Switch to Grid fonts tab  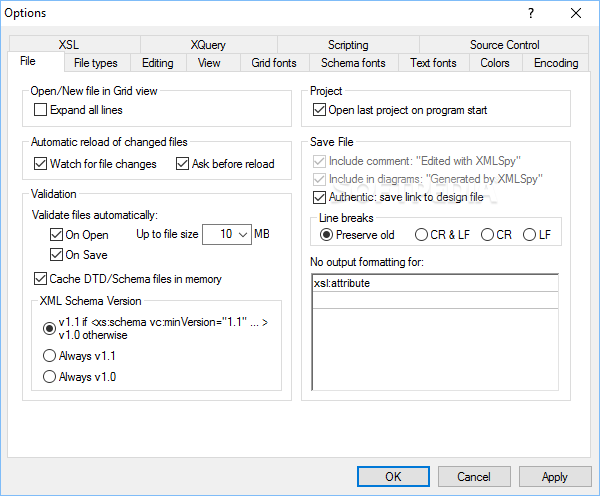(274, 63)
